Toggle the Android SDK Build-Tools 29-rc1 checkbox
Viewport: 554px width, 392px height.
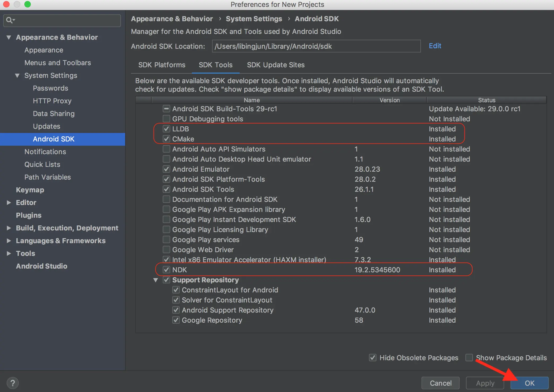[166, 109]
